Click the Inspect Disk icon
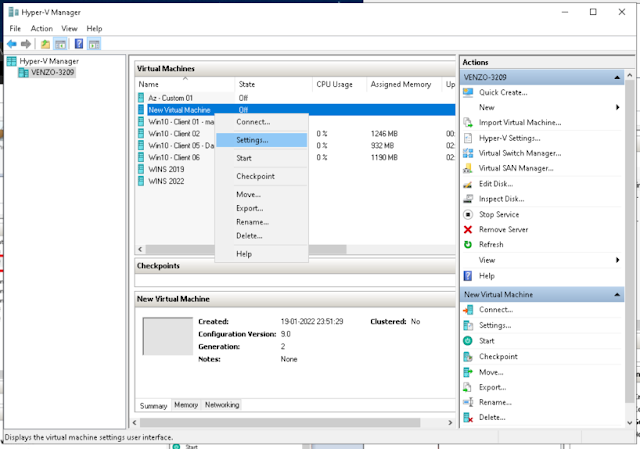The width and height of the screenshot is (640, 449). pyautogui.click(x=468, y=199)
